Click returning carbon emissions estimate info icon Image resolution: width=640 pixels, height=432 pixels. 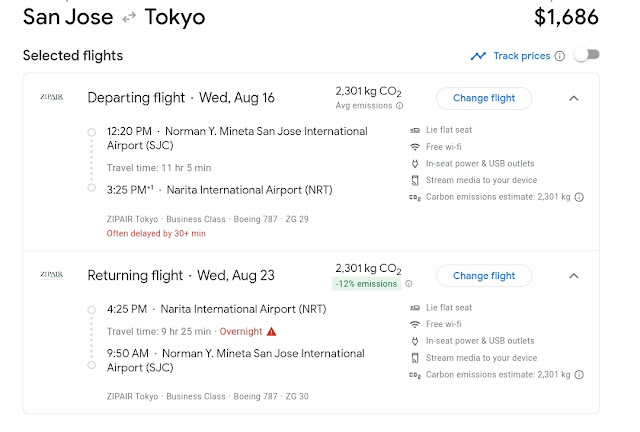pos(579,375)
